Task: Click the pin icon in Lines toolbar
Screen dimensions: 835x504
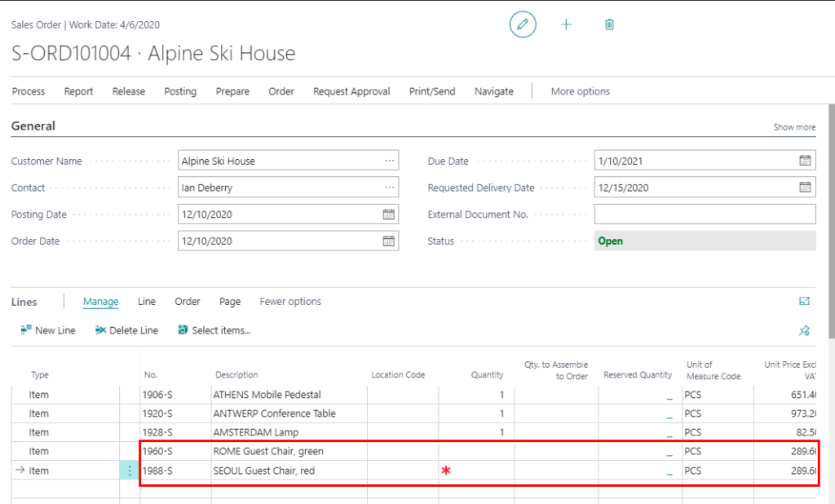Action: (804, 331)
